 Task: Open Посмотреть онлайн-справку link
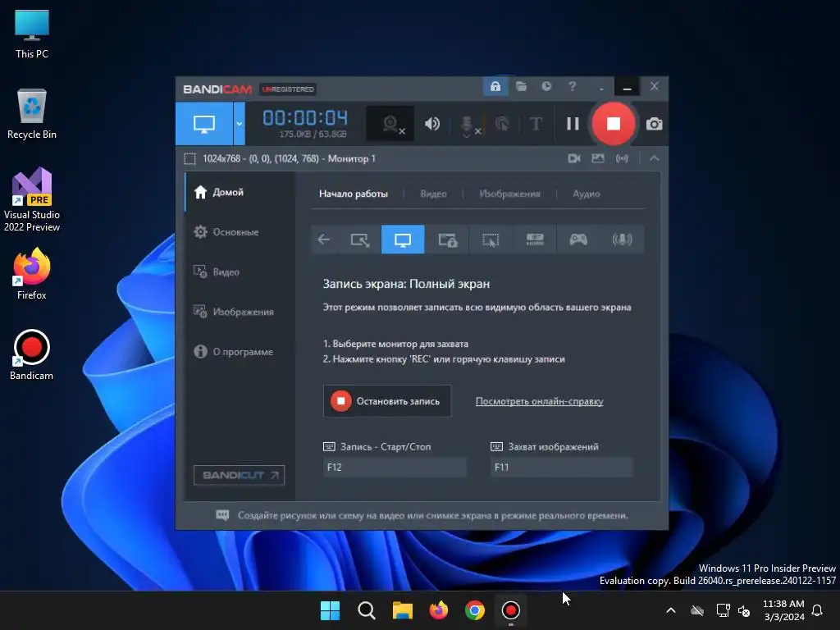pyautogui.click(x=540, y=401)
